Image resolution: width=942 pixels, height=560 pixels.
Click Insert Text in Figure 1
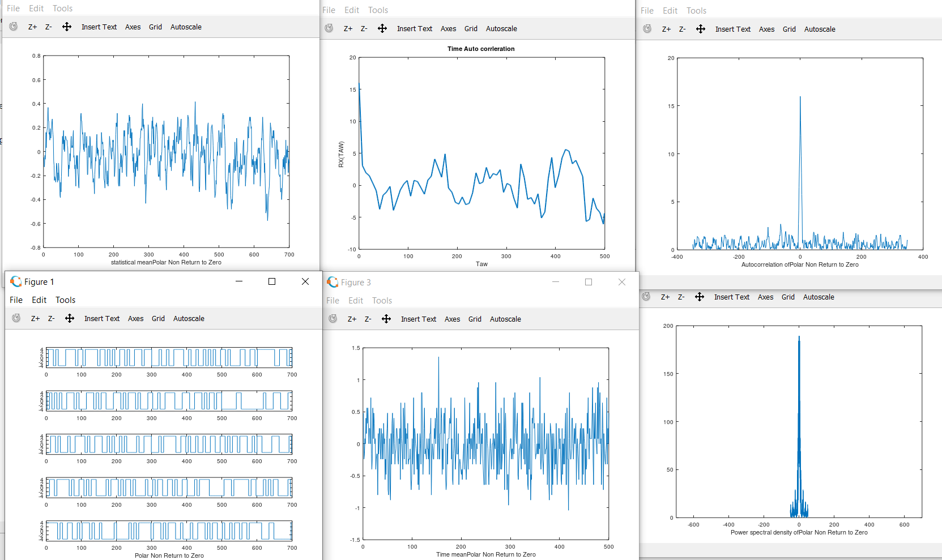tap(102, 318)
